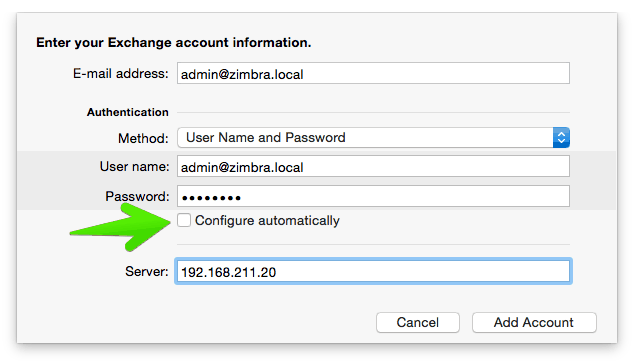Click the User name input field
This screenshot has height=364, width=634.
click(373, 166)
